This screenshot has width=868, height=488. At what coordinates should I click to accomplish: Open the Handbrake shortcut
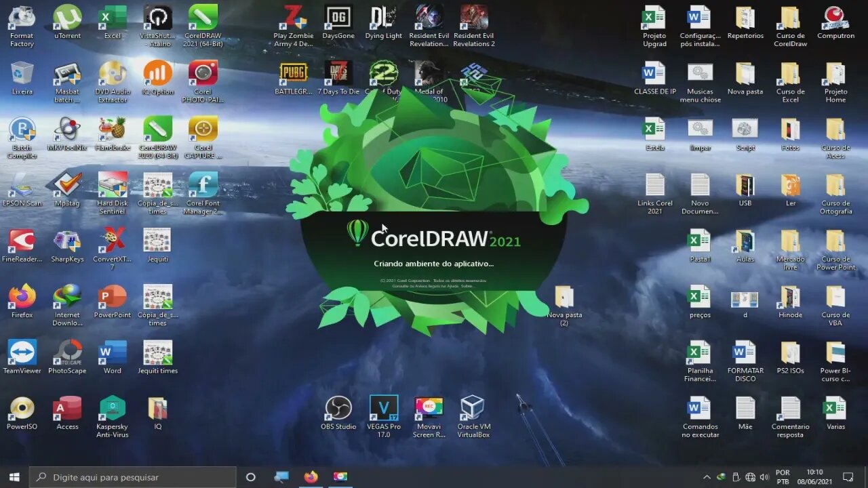tap(113, 134)
